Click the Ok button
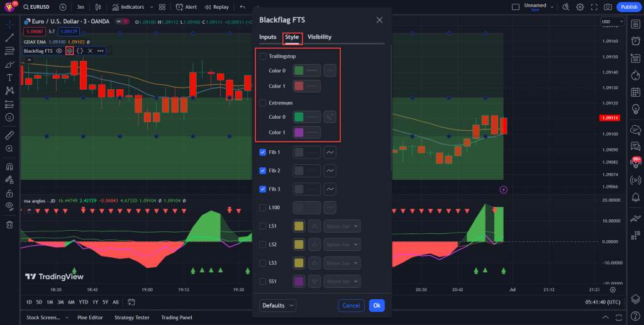This screenshot has width=644, height=325. (x=377, y=306)
